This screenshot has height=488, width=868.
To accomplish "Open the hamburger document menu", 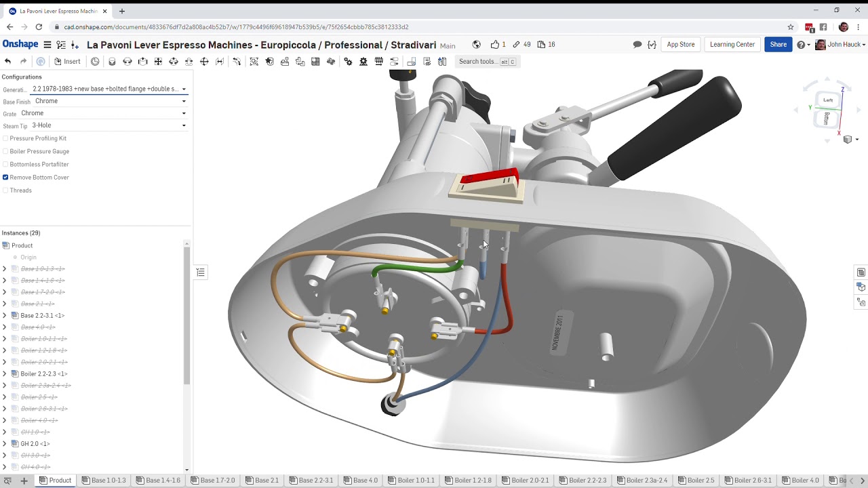I will (47, 45).
